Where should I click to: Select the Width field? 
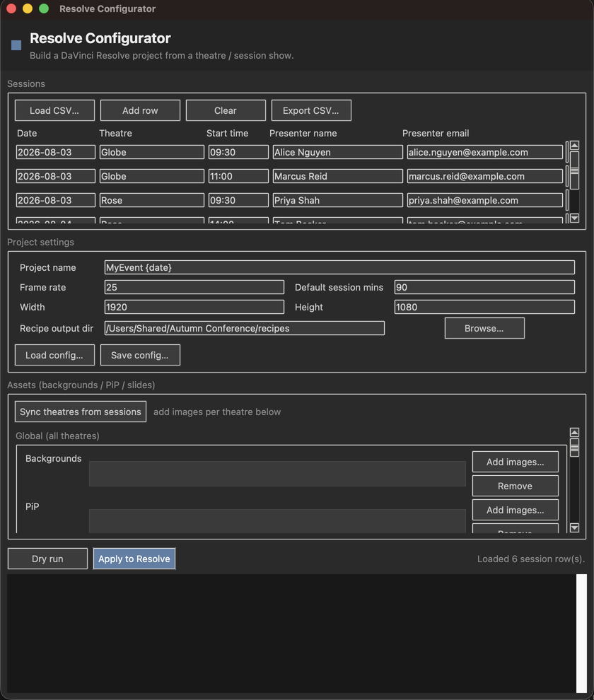[x=194, y=307]
